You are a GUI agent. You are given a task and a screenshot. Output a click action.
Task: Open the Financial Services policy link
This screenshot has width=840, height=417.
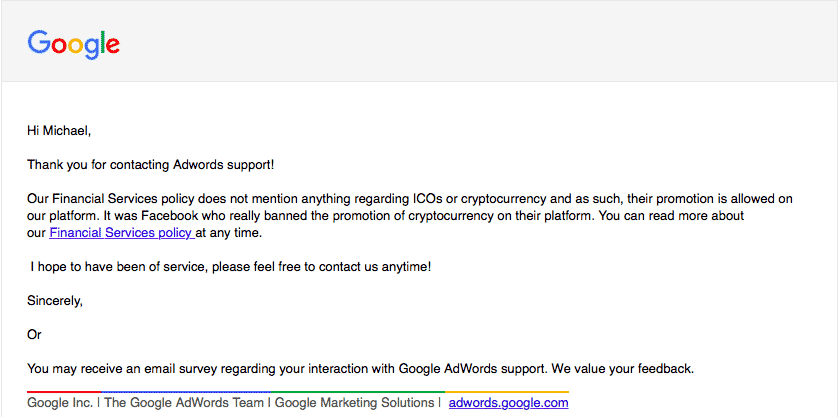click(121, 233)
